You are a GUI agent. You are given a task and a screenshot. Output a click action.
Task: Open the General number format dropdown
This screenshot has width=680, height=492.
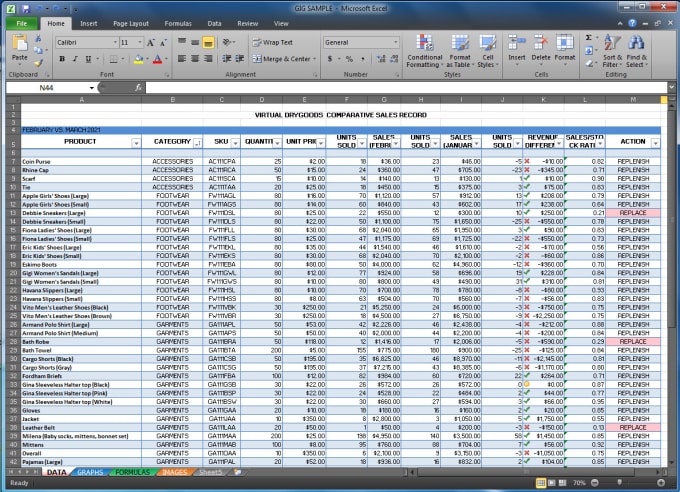[396, 42]
